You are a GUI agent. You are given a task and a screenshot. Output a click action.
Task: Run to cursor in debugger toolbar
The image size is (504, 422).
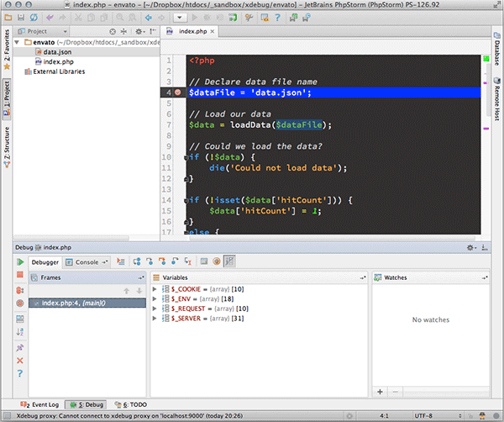pos(187,261)
